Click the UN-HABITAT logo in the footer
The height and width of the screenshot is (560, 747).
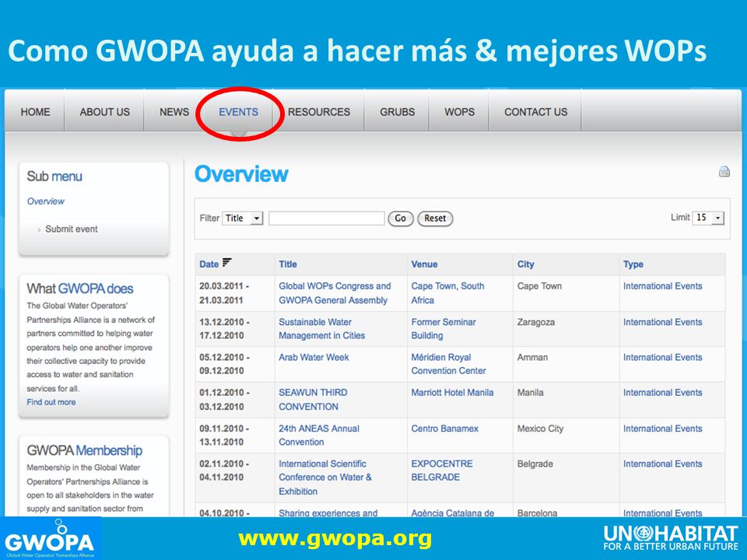(x=671, y=537)
